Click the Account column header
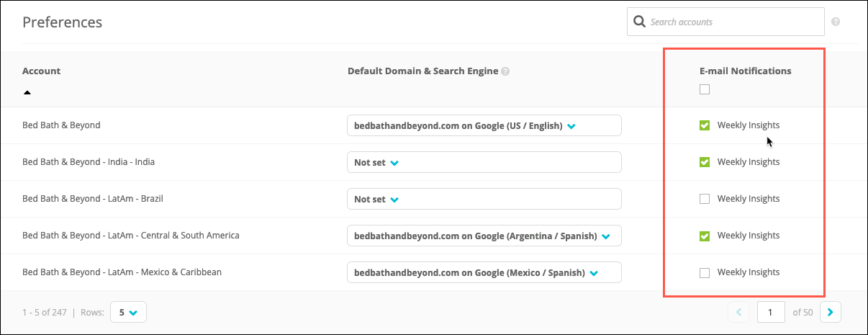Image resolution: width=868 pixels, height=335 pixels. (x=42, y=71)
